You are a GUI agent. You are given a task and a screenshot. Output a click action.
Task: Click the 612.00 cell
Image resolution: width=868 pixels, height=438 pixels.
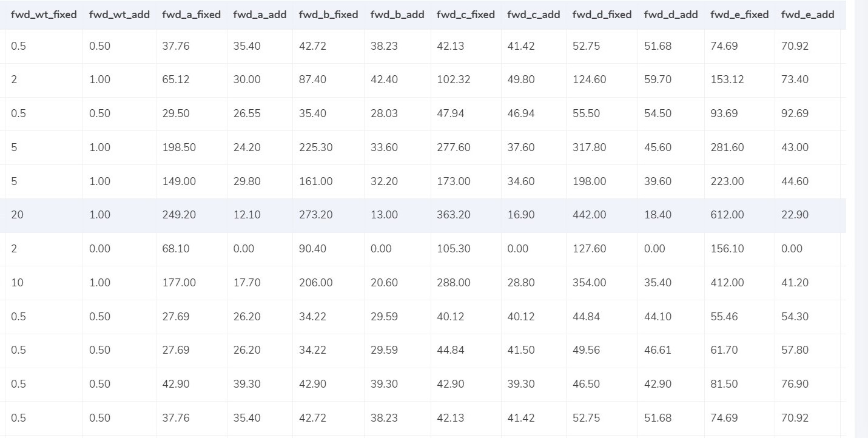click(727, 215)
